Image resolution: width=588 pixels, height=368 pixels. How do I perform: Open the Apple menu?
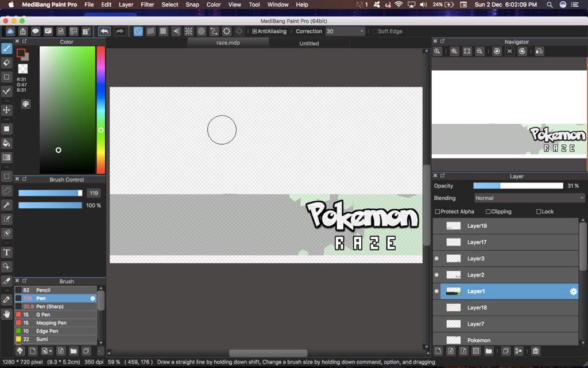pyautogui.click(x=11, y=5)
